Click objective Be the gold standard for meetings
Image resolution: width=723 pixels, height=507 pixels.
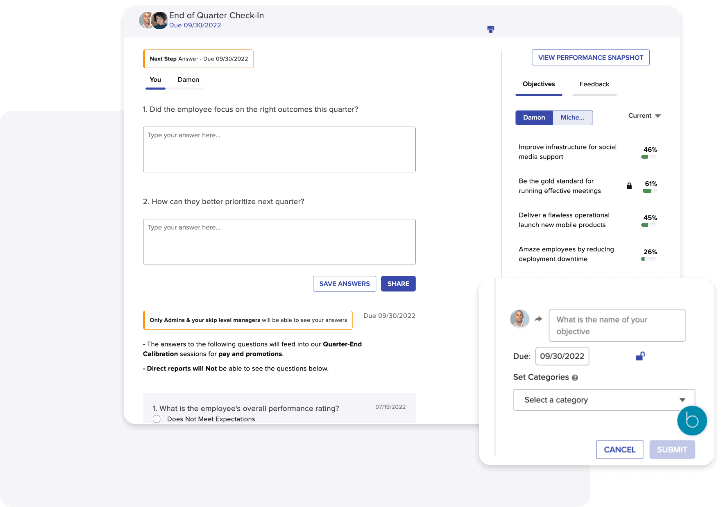click(560, 186)
